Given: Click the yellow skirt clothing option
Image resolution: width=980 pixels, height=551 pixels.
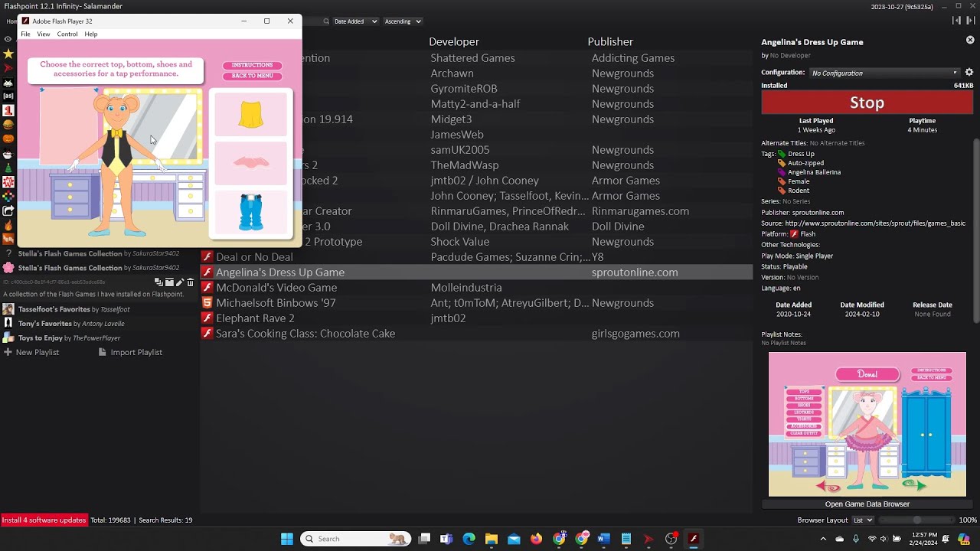Looking at the screenshot, I should point(251,115).
